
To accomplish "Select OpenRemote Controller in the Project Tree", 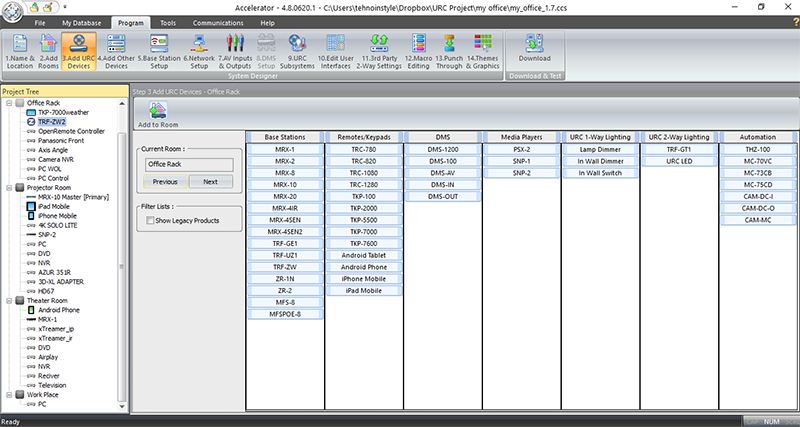I will coord(70,131).
